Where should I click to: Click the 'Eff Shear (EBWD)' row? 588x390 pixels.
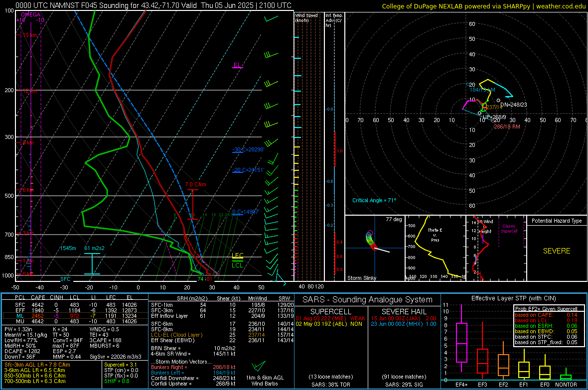point(222,340)
